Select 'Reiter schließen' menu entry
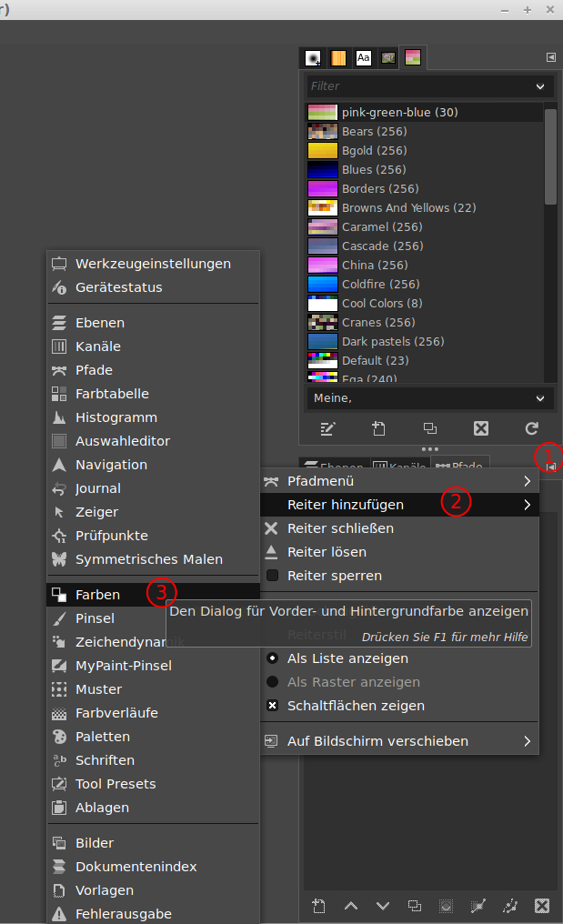This screenshot has width=563, height=924. [x=340, y=528]
